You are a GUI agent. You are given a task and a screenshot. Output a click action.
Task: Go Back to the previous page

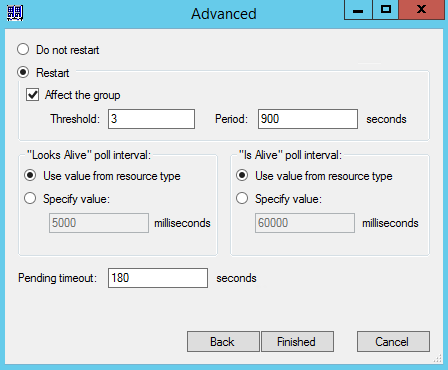click(223, 342)
